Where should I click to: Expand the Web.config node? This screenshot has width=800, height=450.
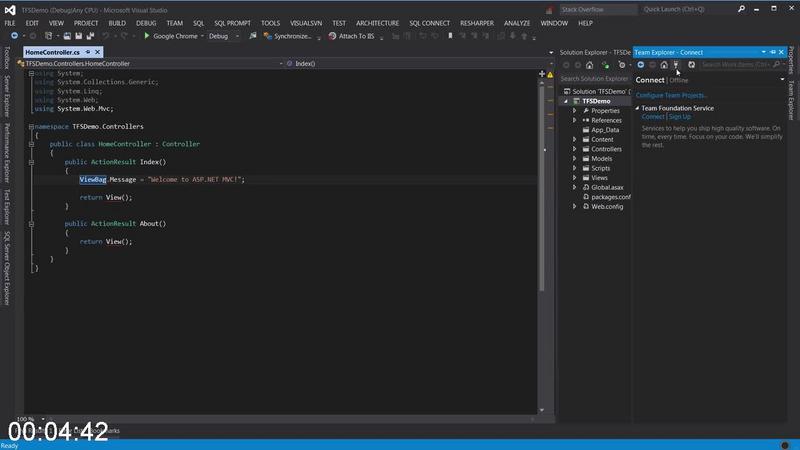(574, 207)
